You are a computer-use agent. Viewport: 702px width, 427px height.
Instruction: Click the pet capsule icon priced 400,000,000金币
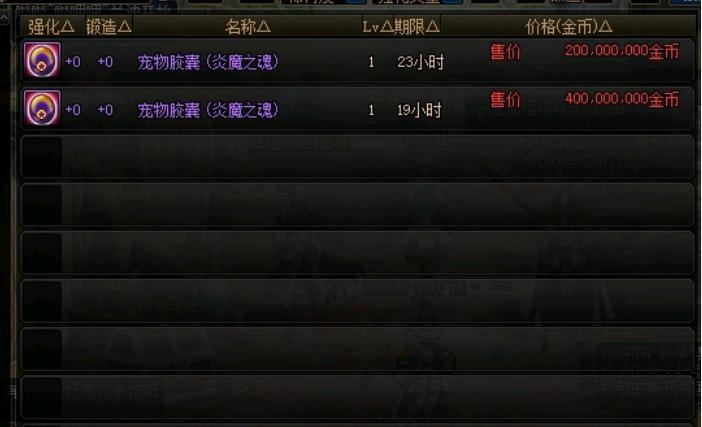coord(42,107)
